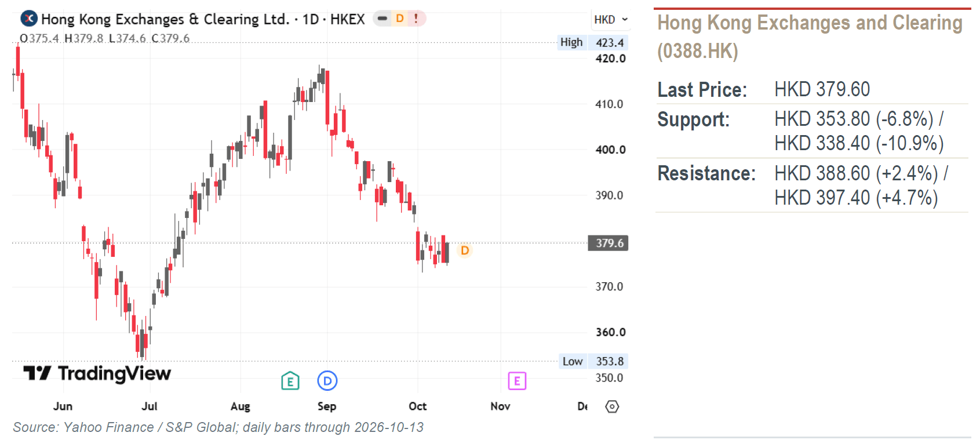Viewport: 980px width, 447px height.
Task: Click the current price 379.6 axis tag
Action: point(609,243)
